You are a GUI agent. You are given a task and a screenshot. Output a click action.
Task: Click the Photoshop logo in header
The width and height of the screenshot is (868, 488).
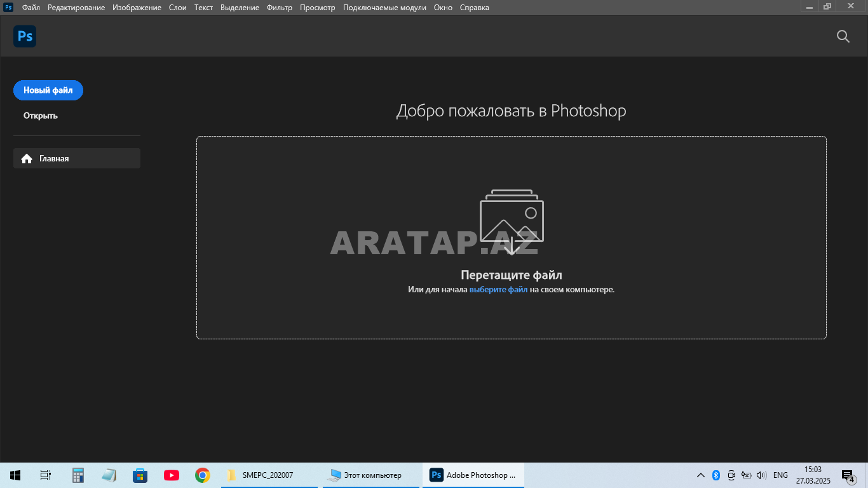point(25,36)
